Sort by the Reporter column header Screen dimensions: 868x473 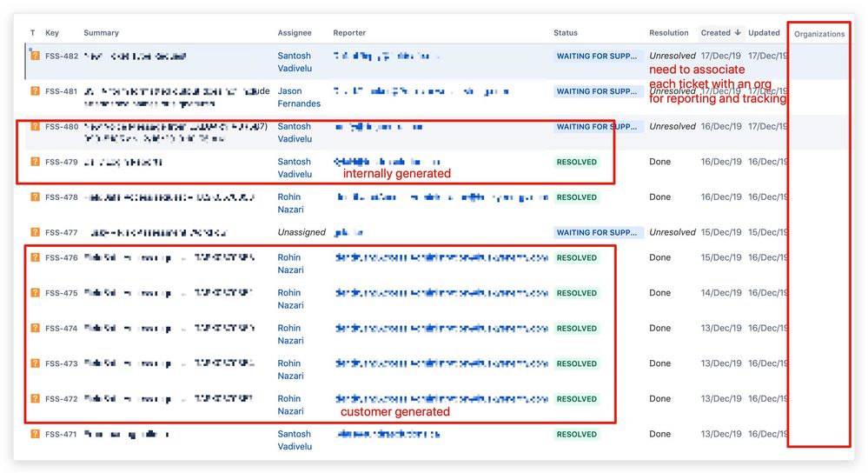[x=349, y=33]
